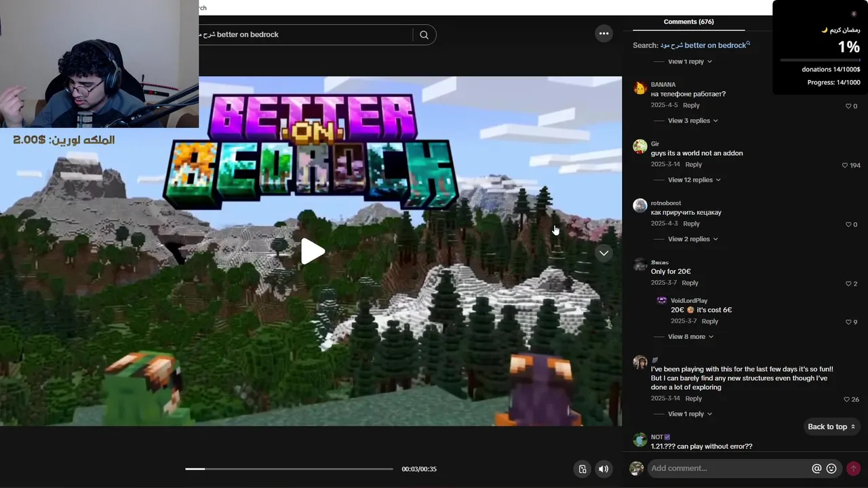Expand View 2 replies
This screenshot has height=488, width=868.
click(693, 239)
